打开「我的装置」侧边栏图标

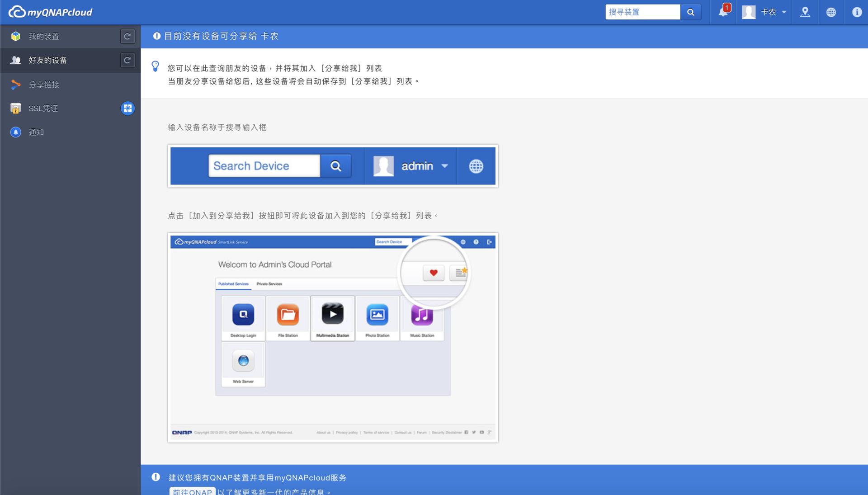(16, 36)
